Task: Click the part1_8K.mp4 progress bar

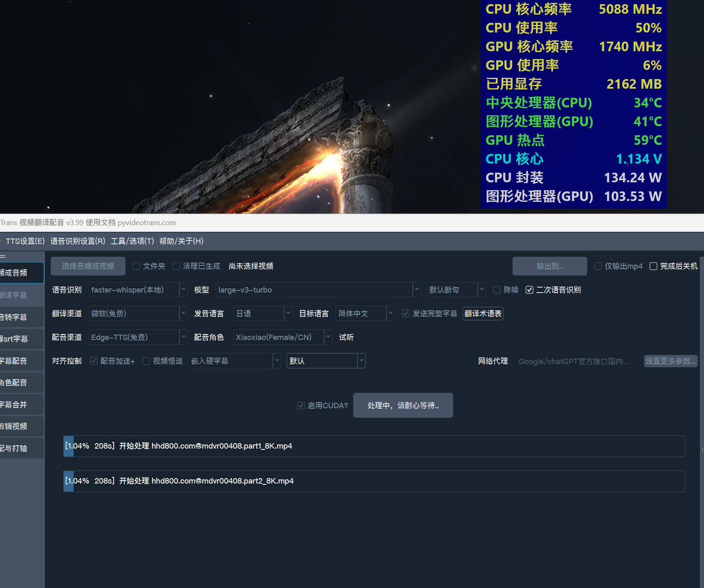Action: tap(374, 446)
